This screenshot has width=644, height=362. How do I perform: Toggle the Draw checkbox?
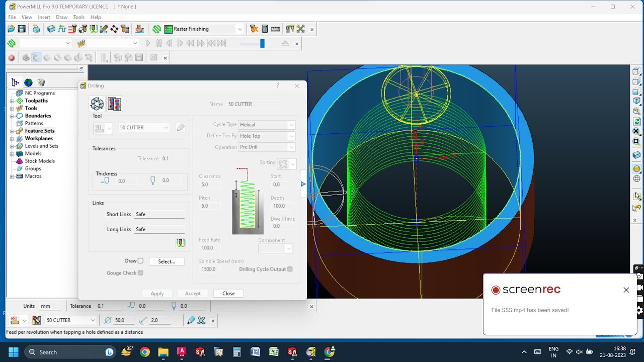click(140, 261)
